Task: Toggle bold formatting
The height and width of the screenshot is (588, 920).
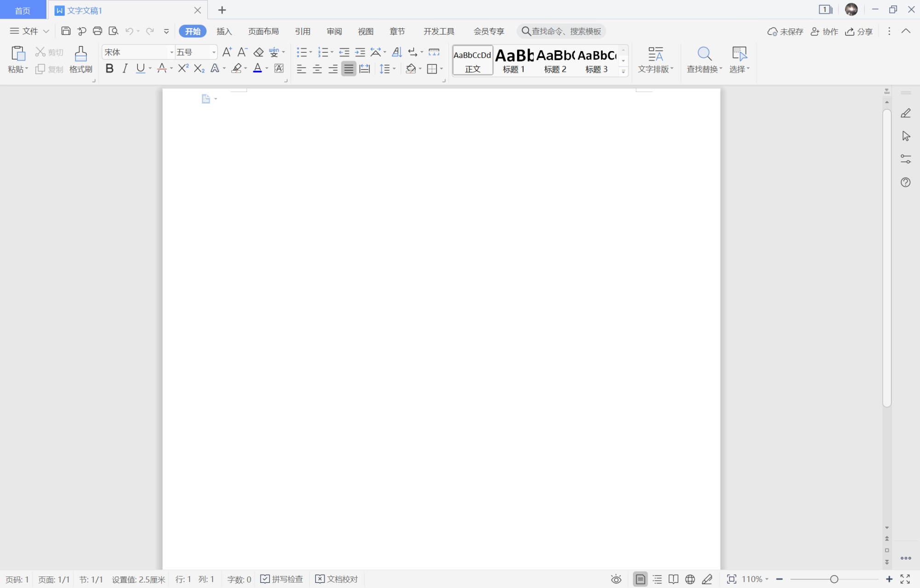Action: pos(109,68)
